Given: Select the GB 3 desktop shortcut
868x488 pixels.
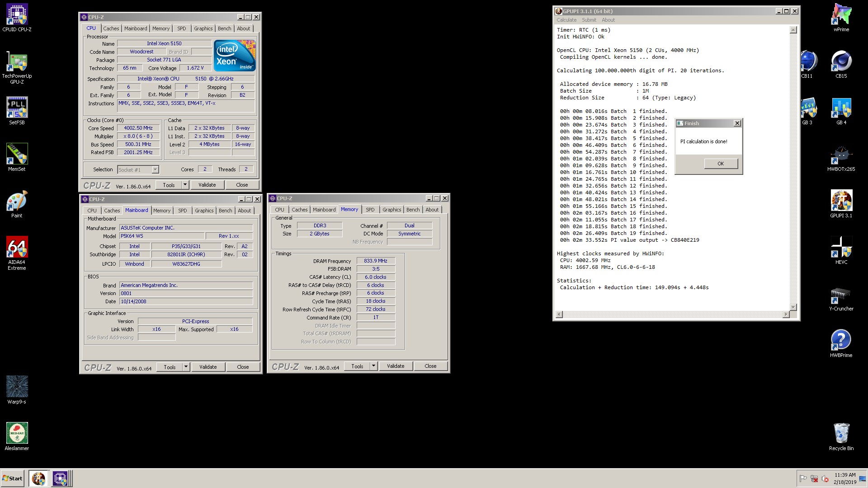Looking at the screenshot, I should tap(808, 111).
